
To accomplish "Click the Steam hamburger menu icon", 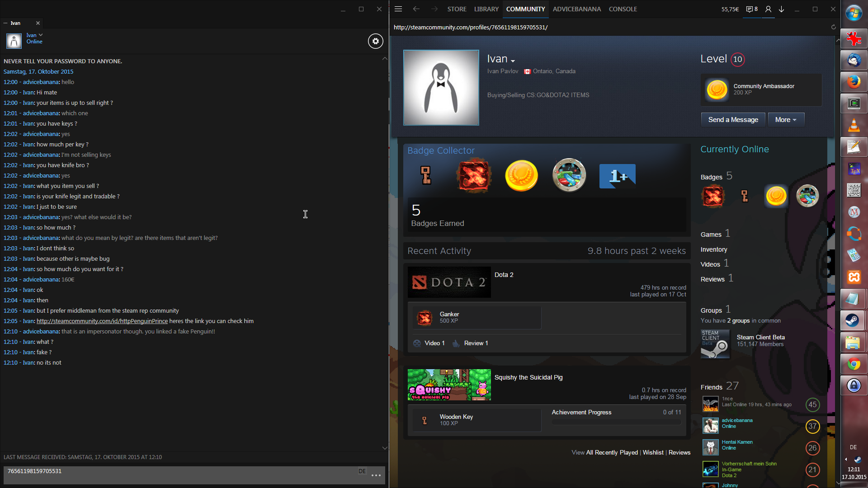I will [398, 9].
